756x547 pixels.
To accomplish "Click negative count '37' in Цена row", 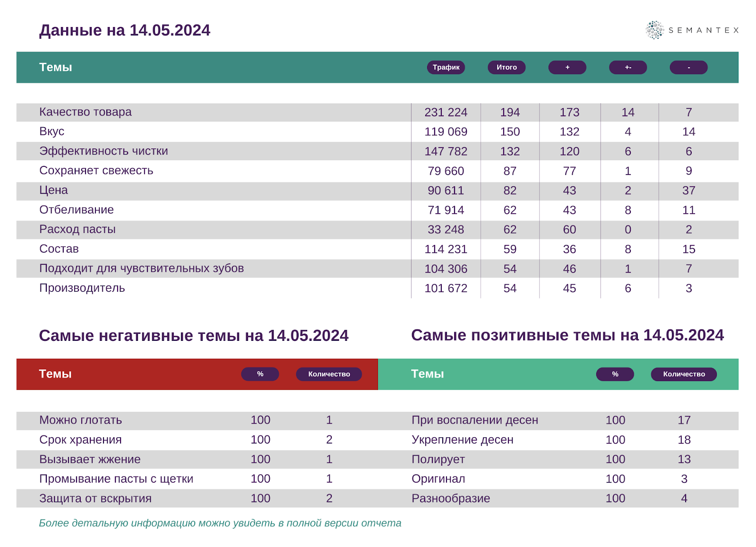I will click(x=688, y=191).
